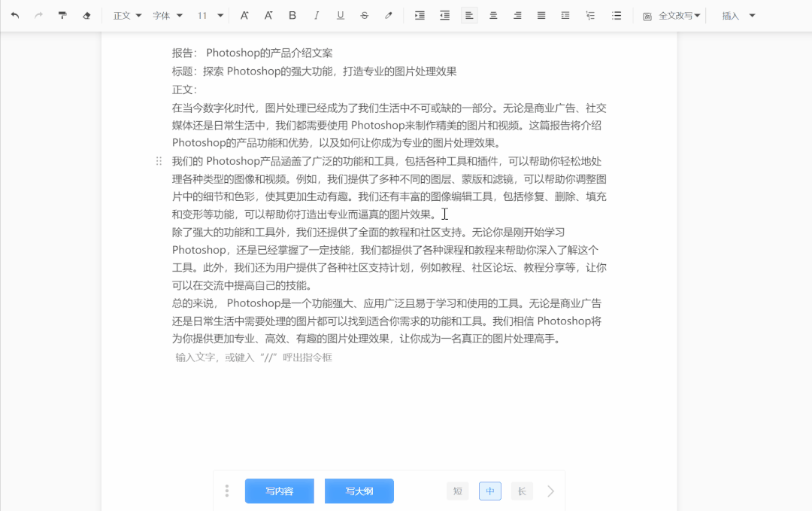Image resolution: width=812 pixels, height=511 pixels.
Task: Click the paragraph starting 总的来说
Action: click(386, 321)
